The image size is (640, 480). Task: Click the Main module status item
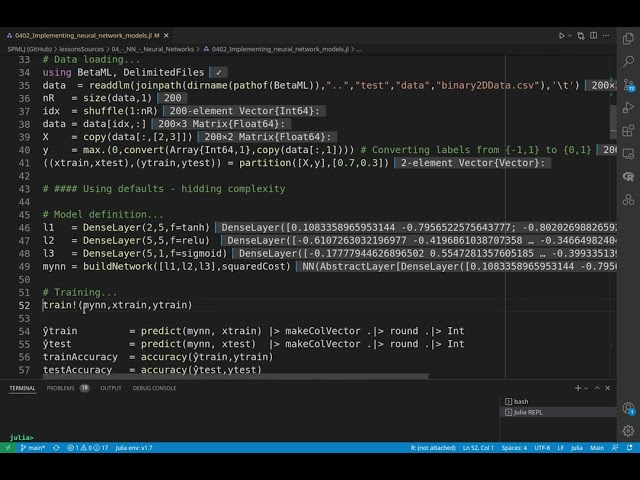tap(597, 448)
